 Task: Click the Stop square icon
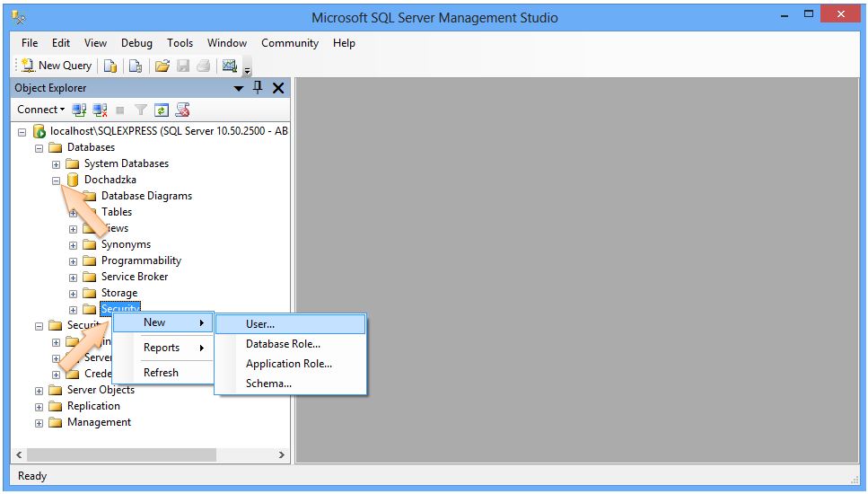(x=120, y=110)
